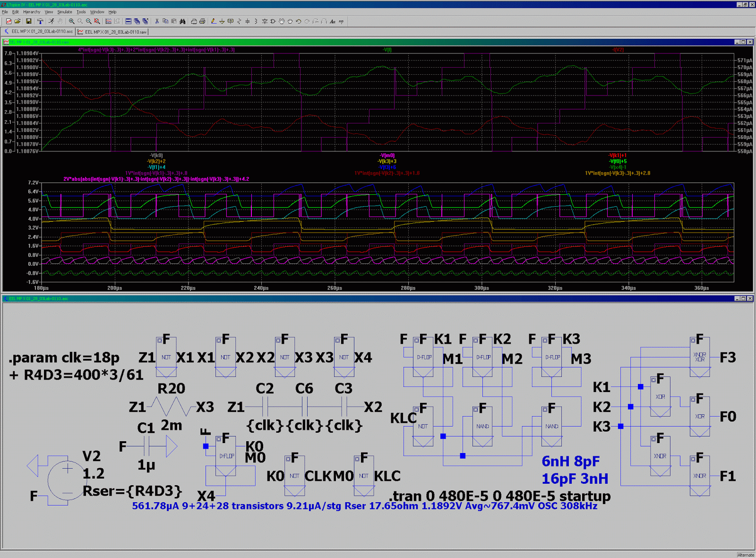Viewport: 756px width, 558px height.
Task: Open the Simulate menu
Action: 64,12
